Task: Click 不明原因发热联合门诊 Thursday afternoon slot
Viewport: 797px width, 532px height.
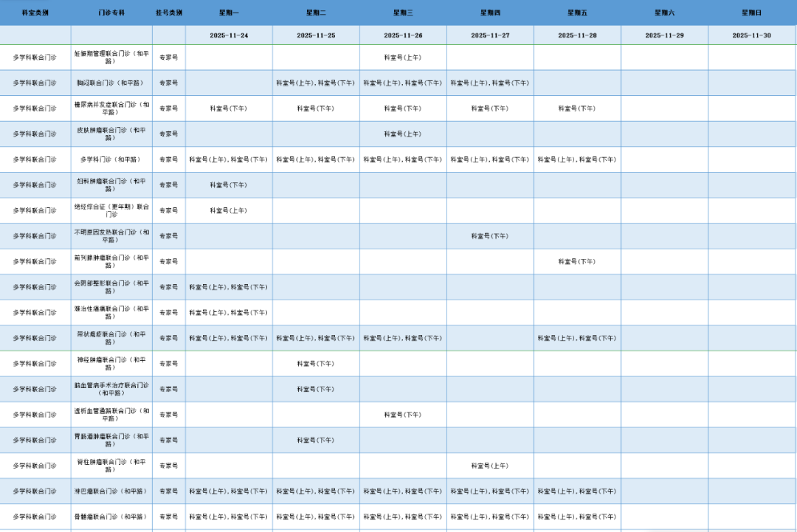Action: [490, 236]
